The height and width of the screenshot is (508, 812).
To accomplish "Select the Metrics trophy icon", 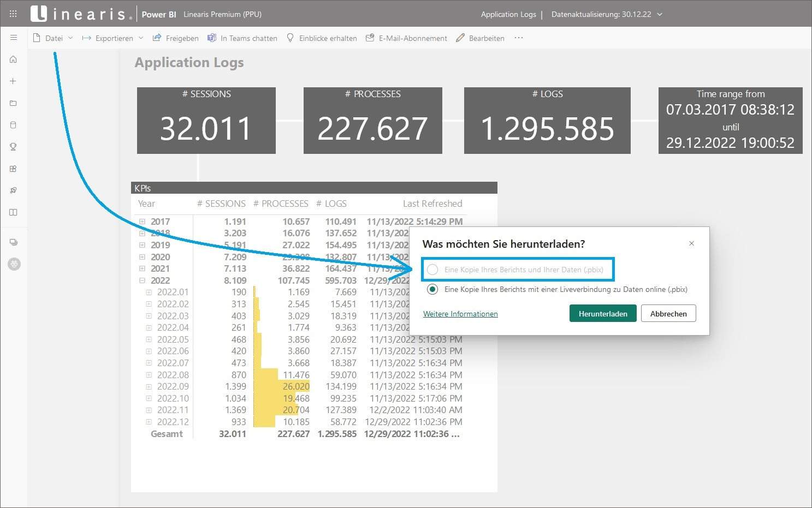I will pos(13,146).
